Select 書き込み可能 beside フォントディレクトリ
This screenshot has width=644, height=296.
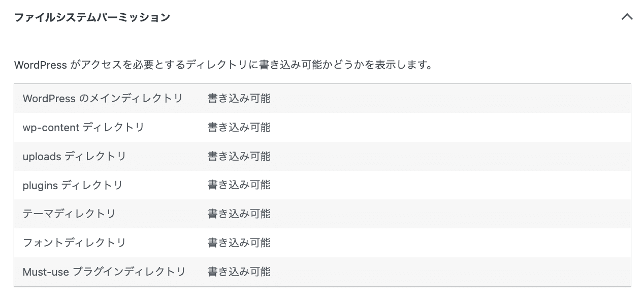pos(238,243)
